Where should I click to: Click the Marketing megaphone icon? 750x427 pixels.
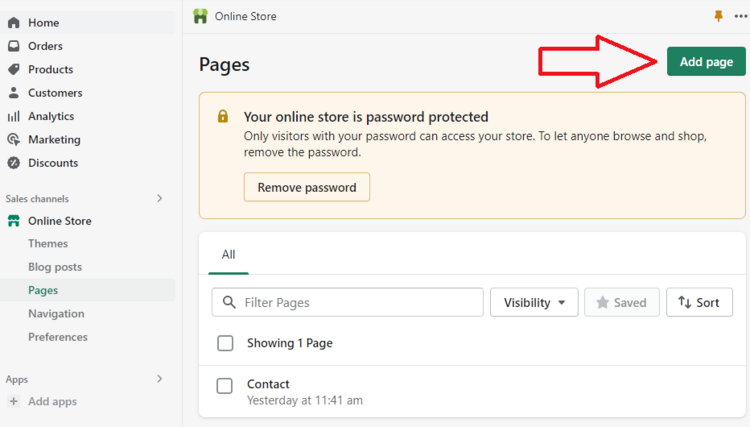[x=14, y=140]
